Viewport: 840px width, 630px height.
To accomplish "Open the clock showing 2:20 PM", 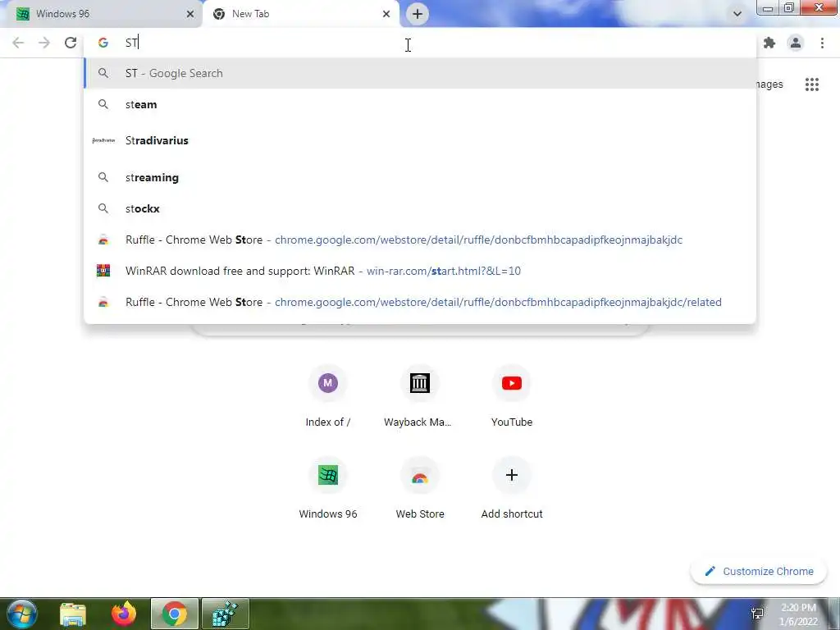I will click(798, 614).
